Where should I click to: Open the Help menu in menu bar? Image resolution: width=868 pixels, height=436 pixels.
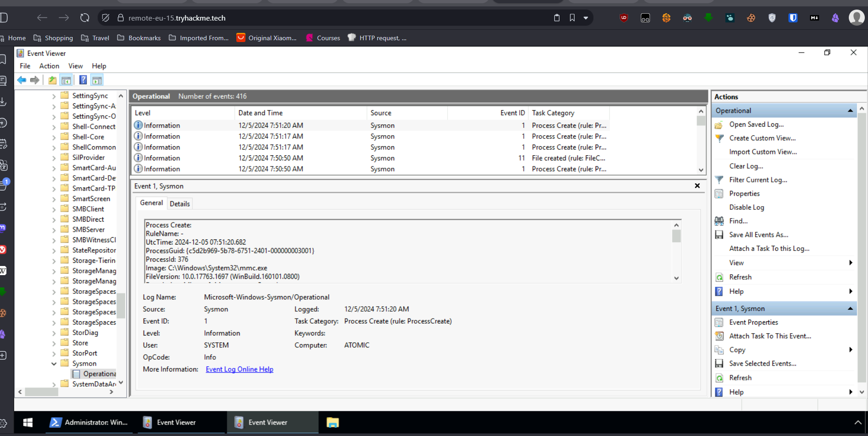[99, 66]
